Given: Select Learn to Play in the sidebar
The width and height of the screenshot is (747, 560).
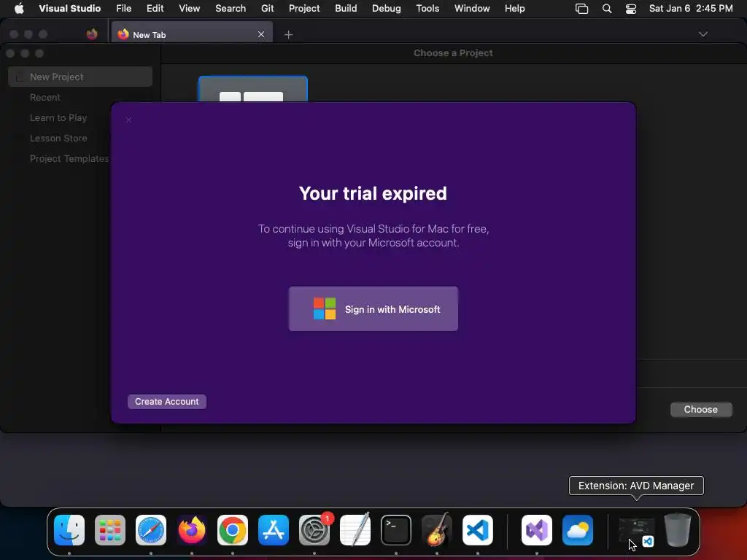Looking at the screenshot, I should (x=58, y=117).
